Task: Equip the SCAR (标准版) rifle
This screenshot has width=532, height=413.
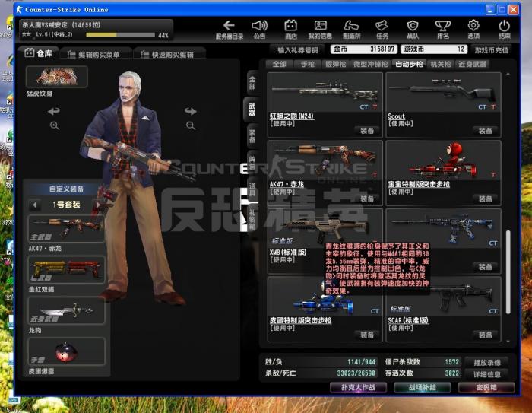Action: (485, 335)
